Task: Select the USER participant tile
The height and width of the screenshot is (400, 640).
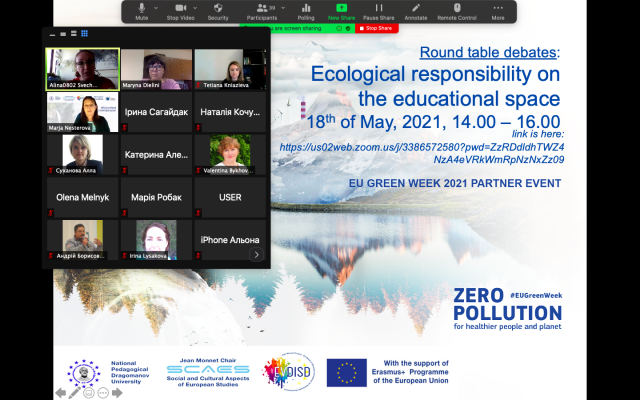Action: pos(230,197)
